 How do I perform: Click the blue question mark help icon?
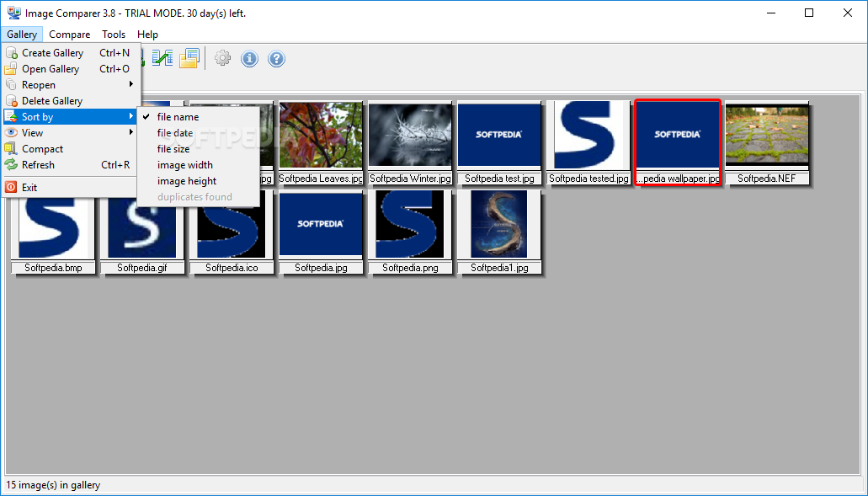(277, 58)
